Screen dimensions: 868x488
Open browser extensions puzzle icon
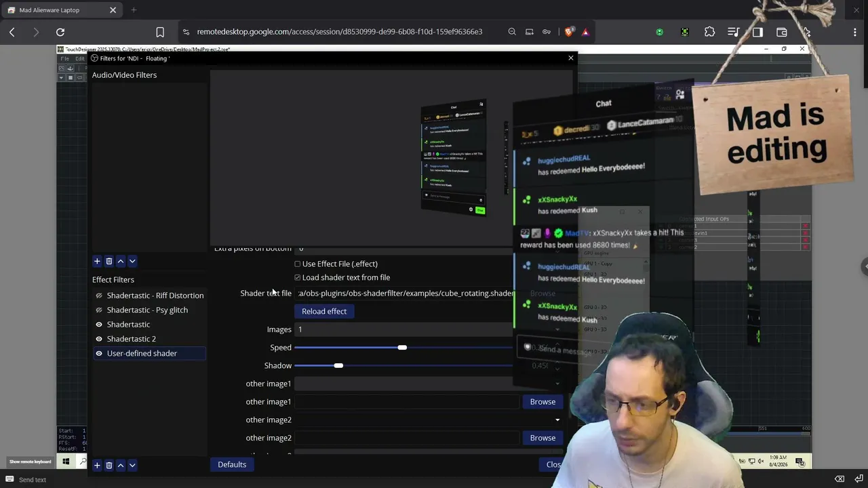click(x=709, y=32)
